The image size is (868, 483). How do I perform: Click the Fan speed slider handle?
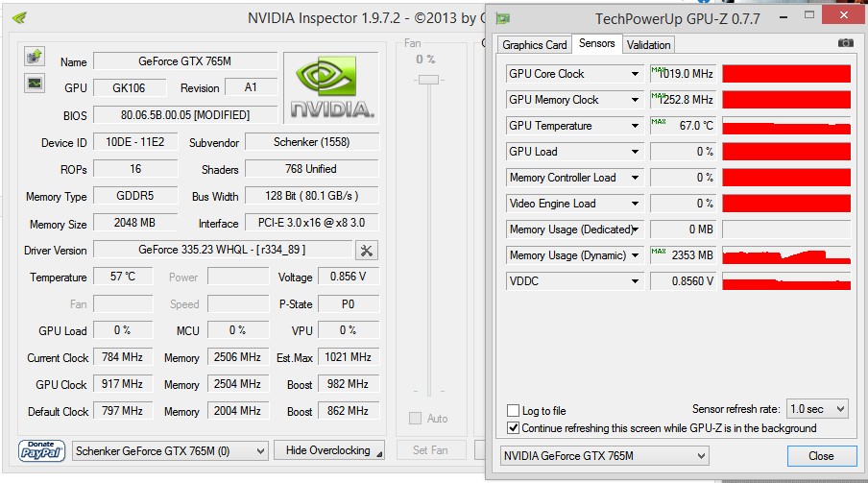(428, 80)
